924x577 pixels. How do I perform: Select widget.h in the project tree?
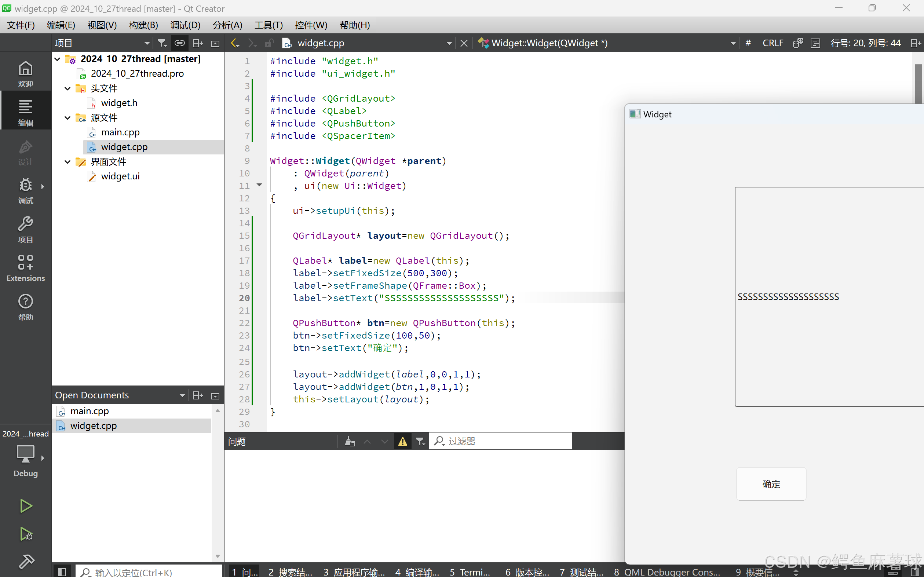119,103
